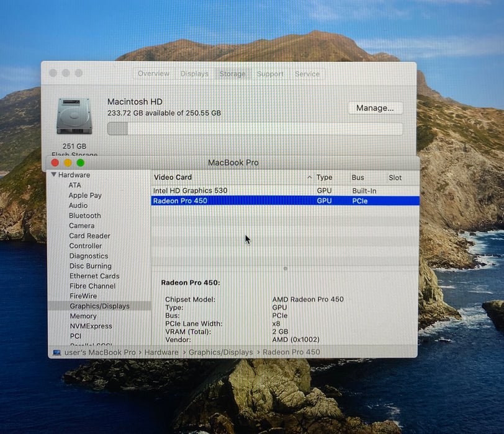Open Ethernet Cards in the sidebar

tap(94, 276)
